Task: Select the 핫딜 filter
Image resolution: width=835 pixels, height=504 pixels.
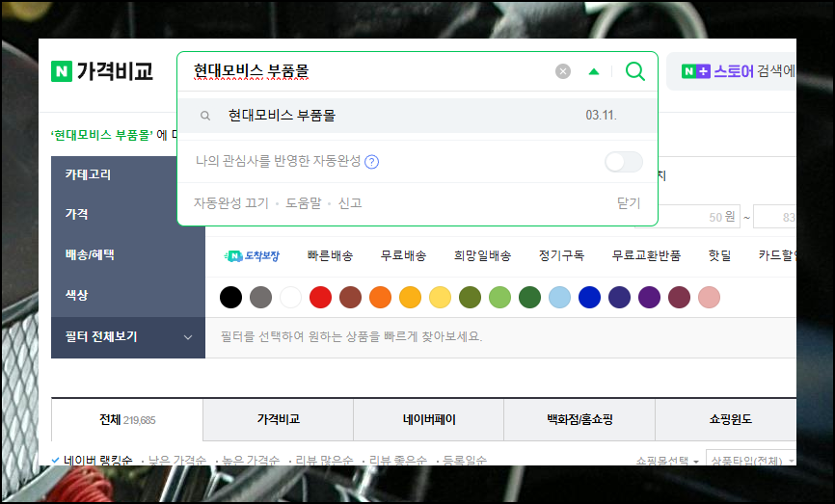Action: [x=719, y=256]
